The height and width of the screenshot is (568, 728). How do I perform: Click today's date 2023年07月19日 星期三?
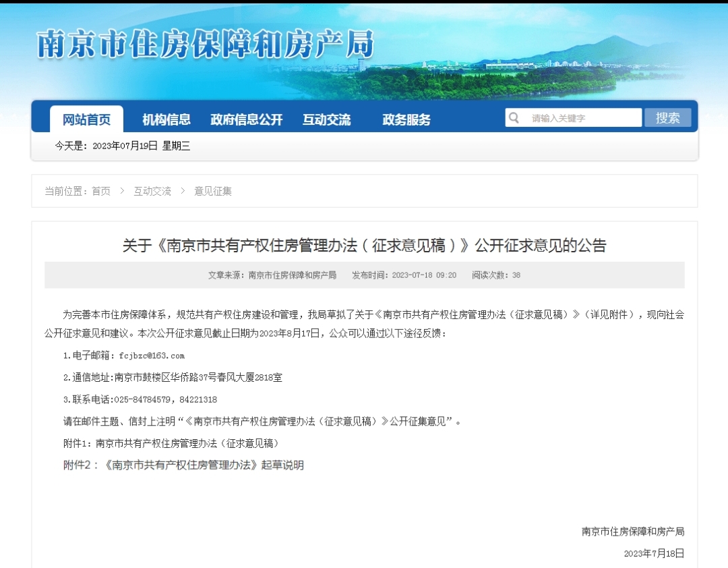coord(123,146)
